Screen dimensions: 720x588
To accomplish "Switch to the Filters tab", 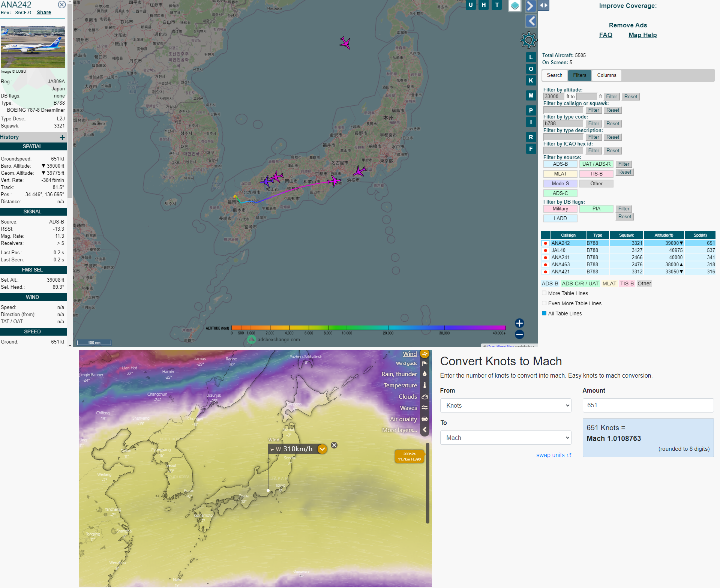I will click(x=580, y=75).
